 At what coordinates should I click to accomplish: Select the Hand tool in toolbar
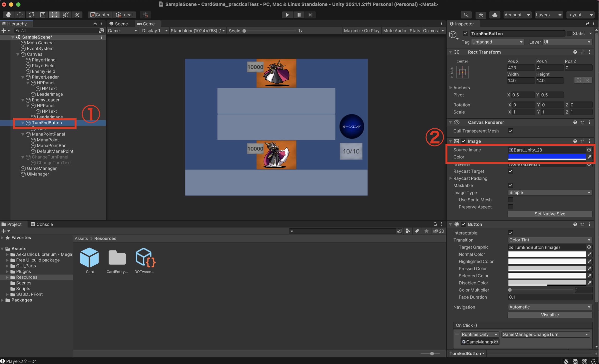tap(8, 15)
